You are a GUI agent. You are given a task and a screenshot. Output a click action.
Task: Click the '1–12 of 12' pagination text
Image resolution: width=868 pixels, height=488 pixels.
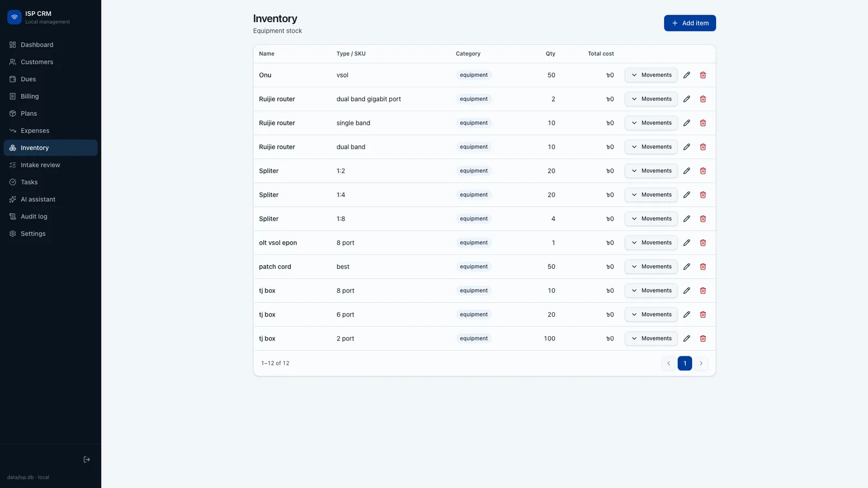coord(275,363)
